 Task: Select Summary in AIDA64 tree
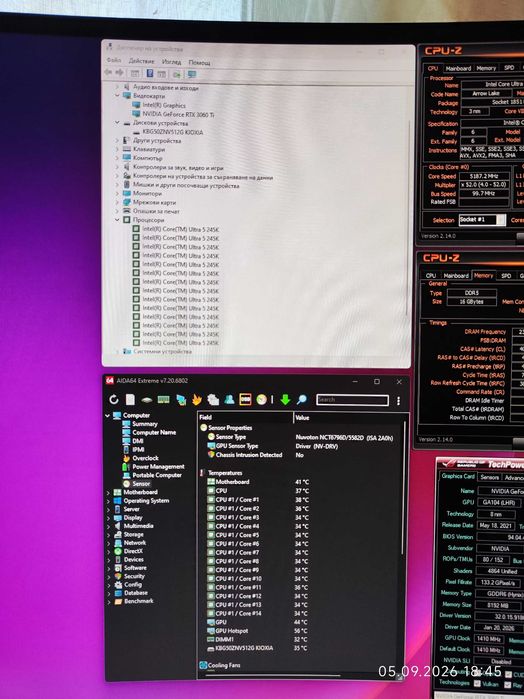tap(145, 424)
